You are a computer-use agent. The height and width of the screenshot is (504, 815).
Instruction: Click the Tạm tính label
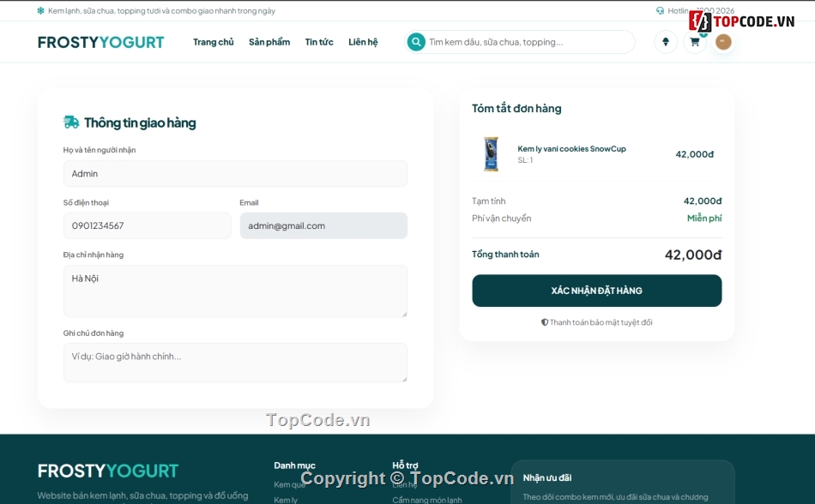coord(489,201)
